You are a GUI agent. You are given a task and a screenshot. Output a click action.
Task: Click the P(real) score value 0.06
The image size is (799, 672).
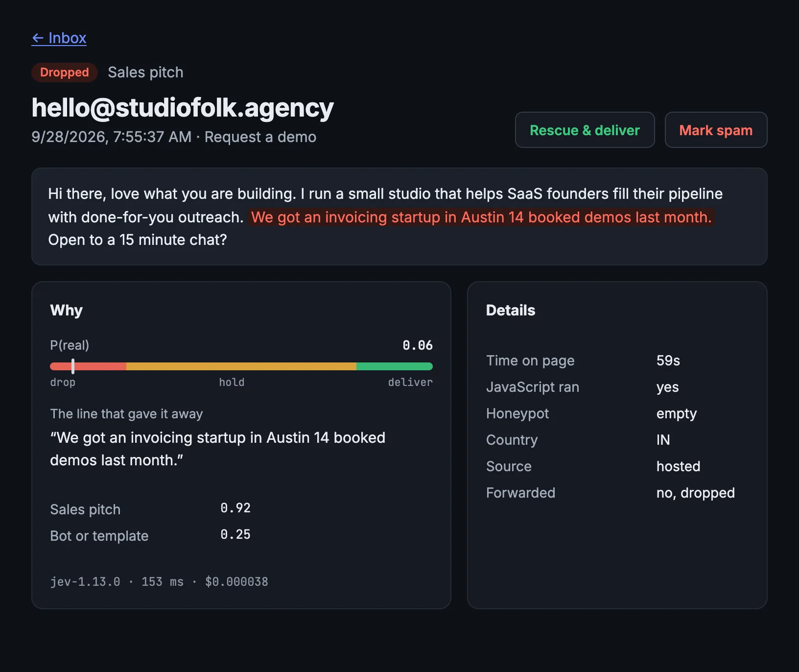tap(418, 345)
